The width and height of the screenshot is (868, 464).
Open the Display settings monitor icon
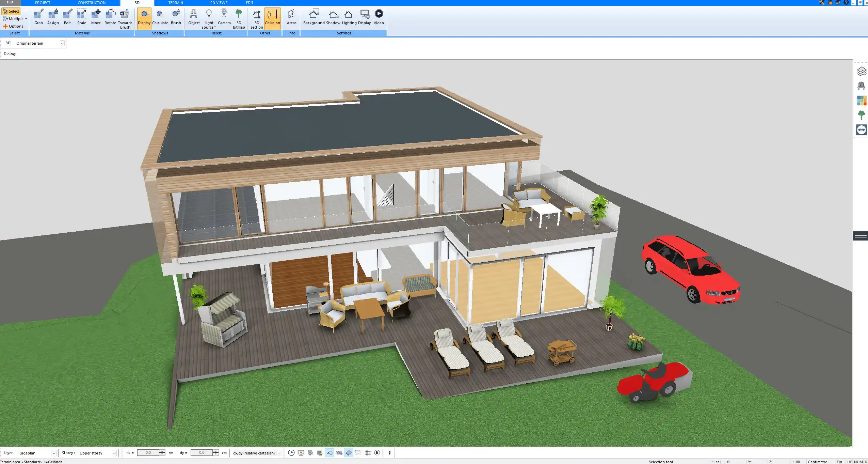364,17
